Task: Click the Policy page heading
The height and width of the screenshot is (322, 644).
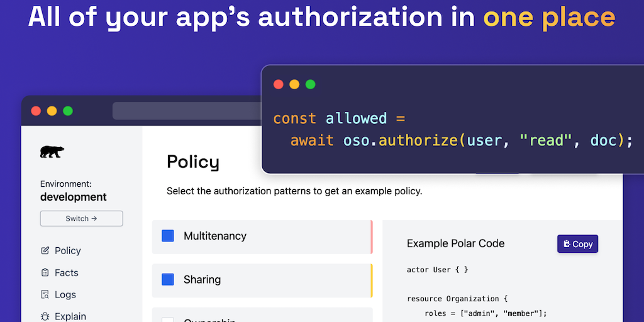Action: tap(192, 162)
